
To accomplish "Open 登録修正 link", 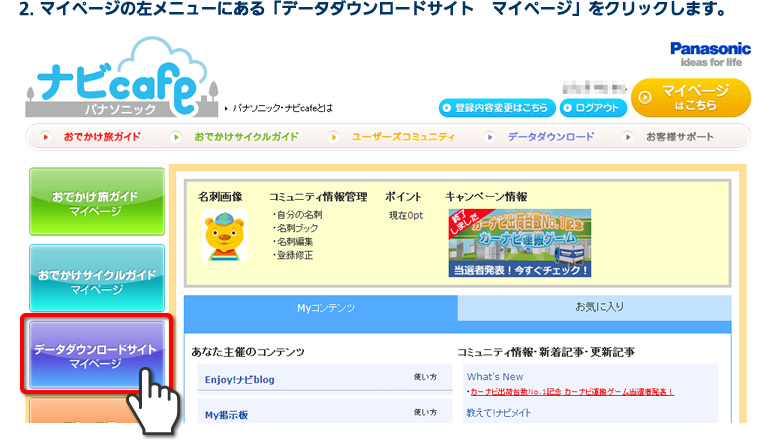I will [295, 255].
